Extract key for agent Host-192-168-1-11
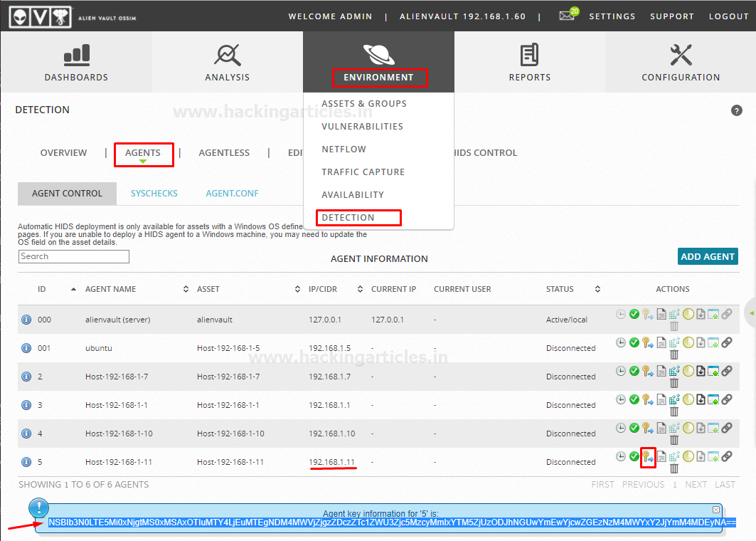The image size is (756, 541). click(x=647, y=456)
